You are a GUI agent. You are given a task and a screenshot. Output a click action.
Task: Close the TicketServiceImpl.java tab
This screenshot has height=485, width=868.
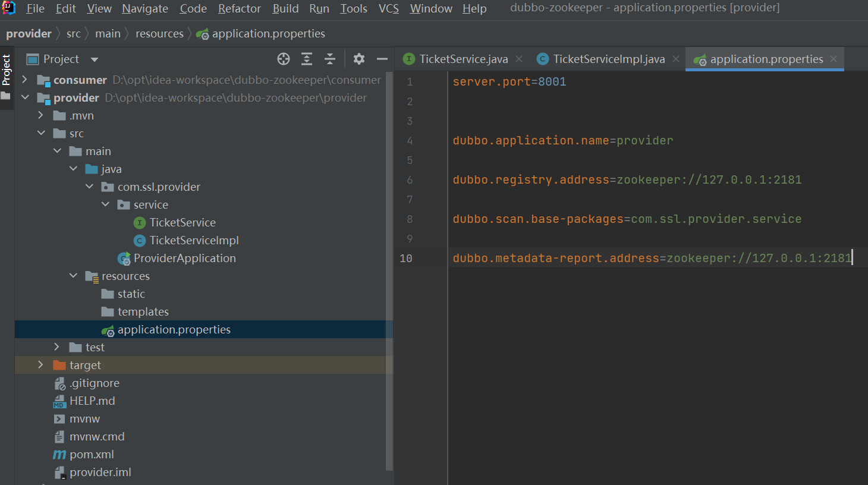(676, 59)
